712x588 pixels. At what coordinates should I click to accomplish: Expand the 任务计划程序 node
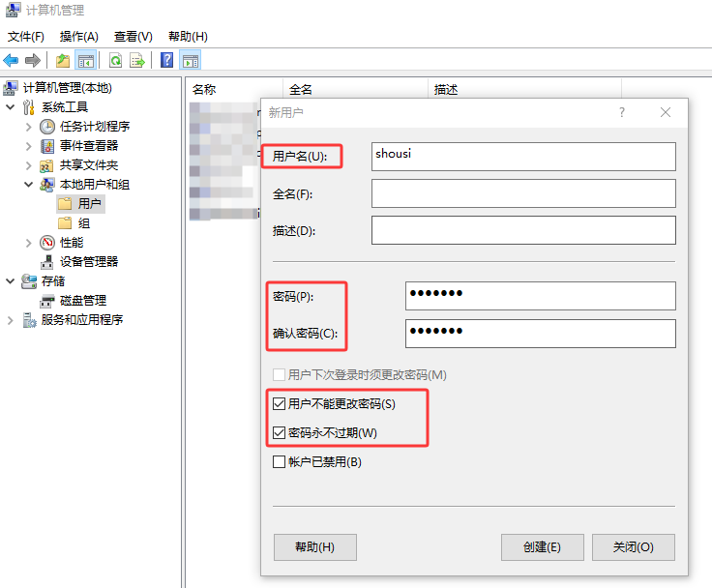(x=29, y=127)
